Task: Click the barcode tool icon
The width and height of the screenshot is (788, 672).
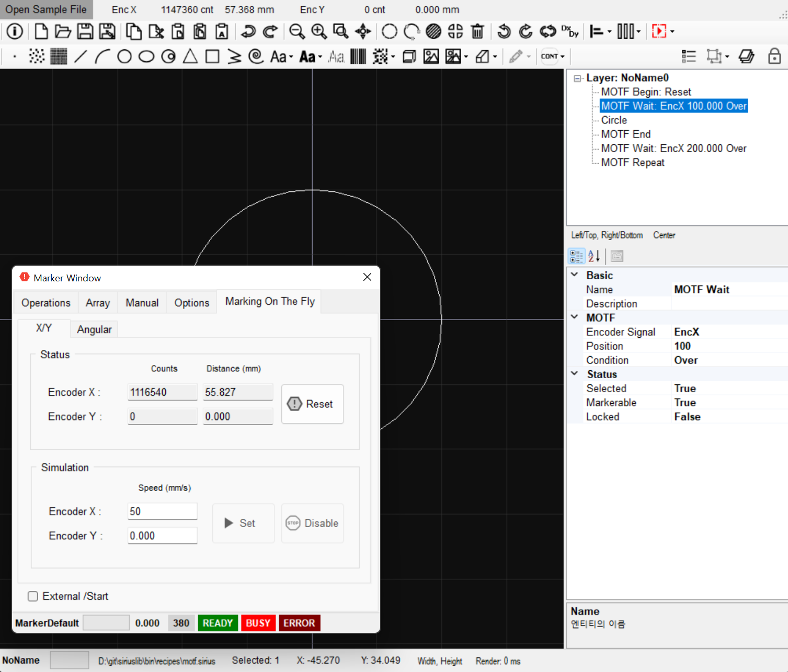Action: (x=358, y=56)
